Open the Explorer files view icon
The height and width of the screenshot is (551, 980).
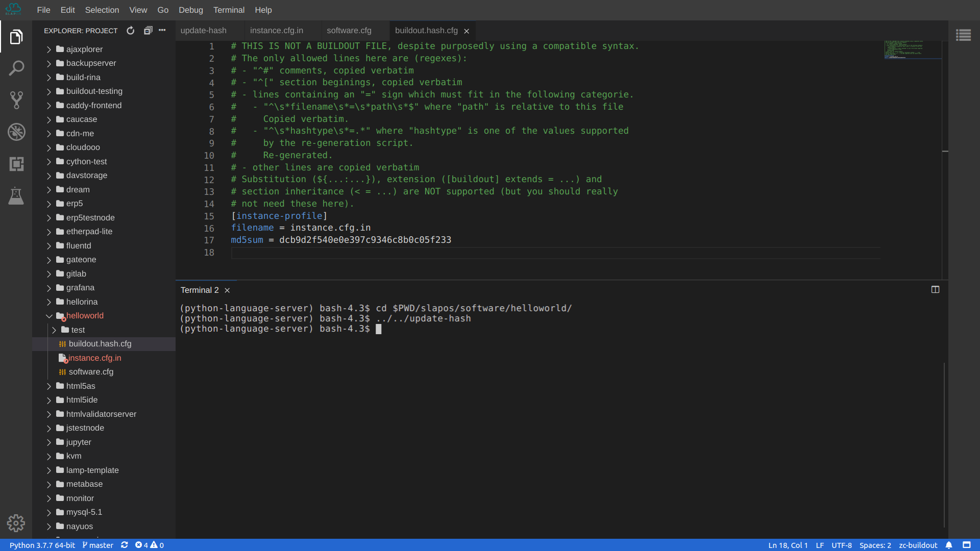point(16,37)
